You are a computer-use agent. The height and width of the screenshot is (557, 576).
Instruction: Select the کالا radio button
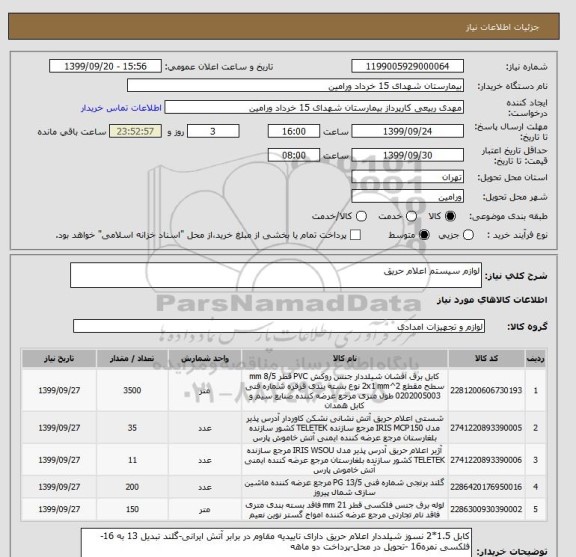450,216
